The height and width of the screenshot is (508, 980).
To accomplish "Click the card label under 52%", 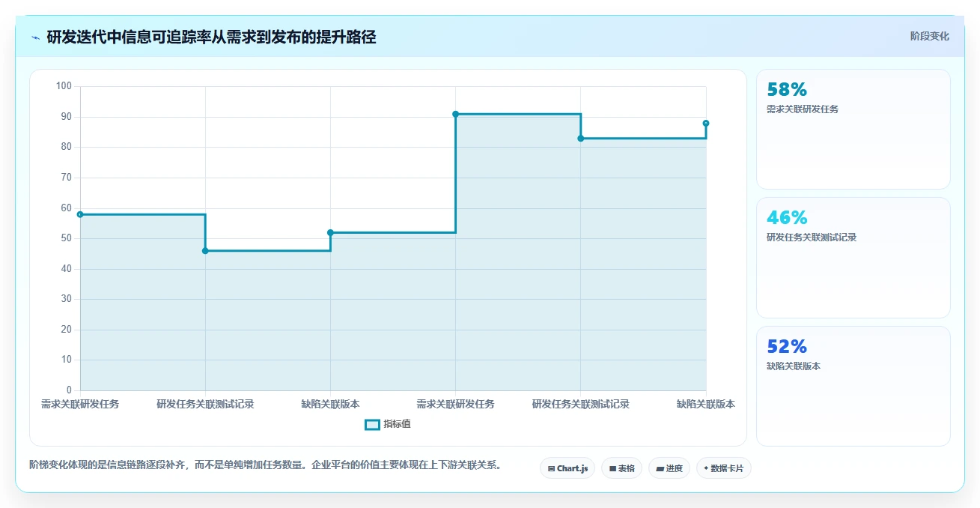I will pyautogui.click(x=794, y=366).
